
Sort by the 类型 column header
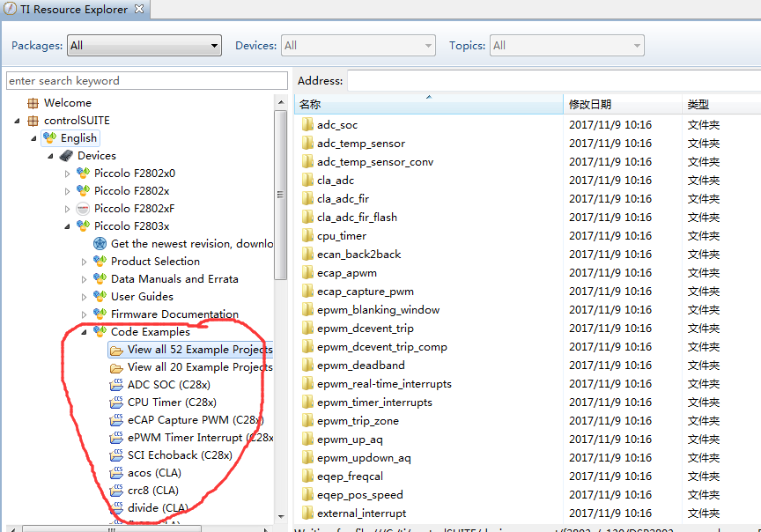pos(721,104)
